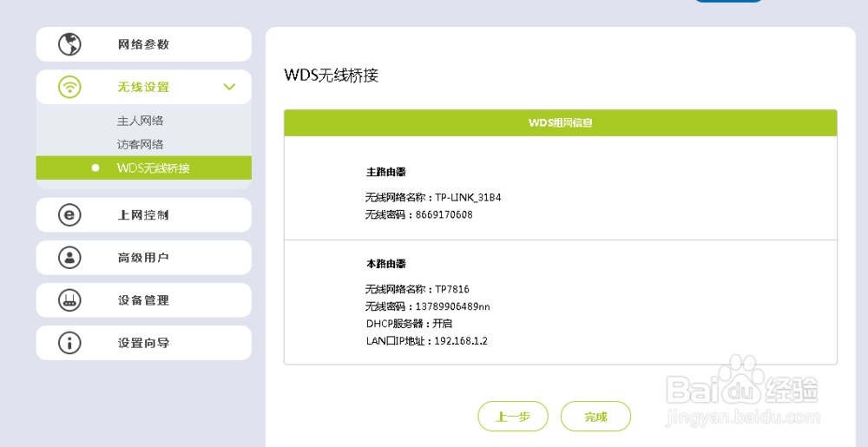Click the WDS无线桥接 page heading
Screen dimensions: 868x447
pos(331,76)
